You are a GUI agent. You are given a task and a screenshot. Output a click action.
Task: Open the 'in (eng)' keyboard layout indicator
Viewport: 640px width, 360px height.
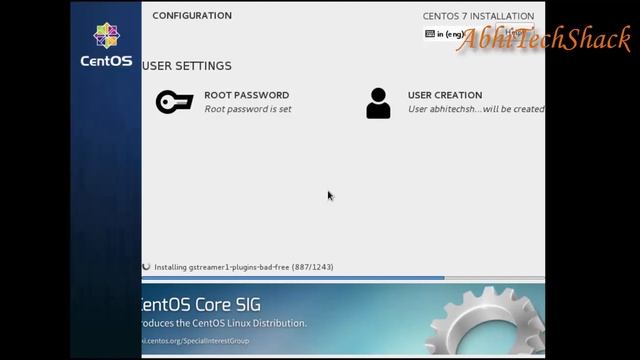coord(444,34)
